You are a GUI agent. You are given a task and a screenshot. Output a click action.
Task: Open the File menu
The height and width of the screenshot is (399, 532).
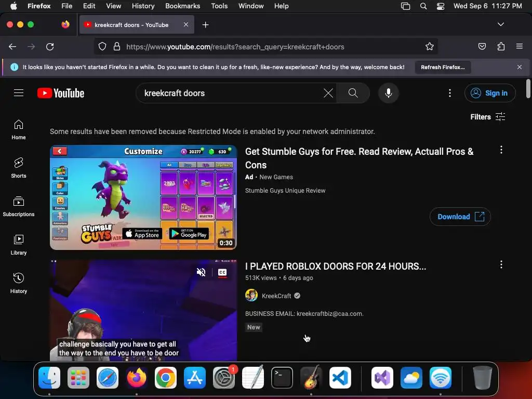tap(67, 6)
